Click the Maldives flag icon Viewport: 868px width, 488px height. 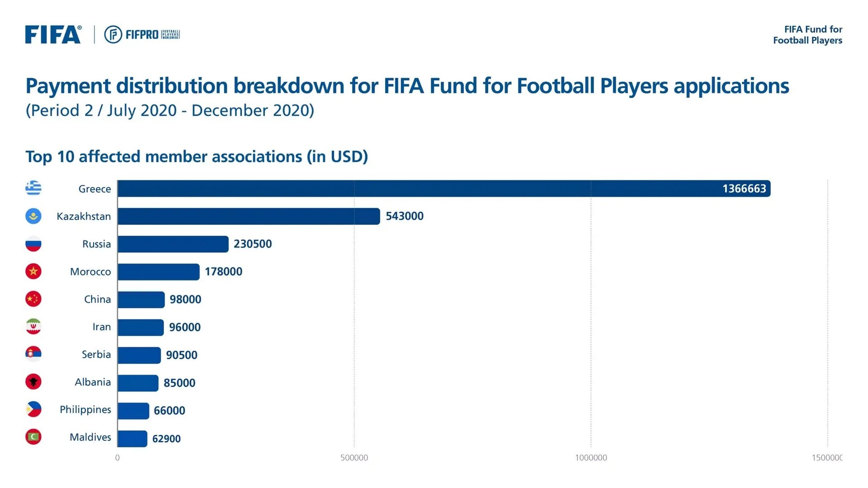click(33, 437)
